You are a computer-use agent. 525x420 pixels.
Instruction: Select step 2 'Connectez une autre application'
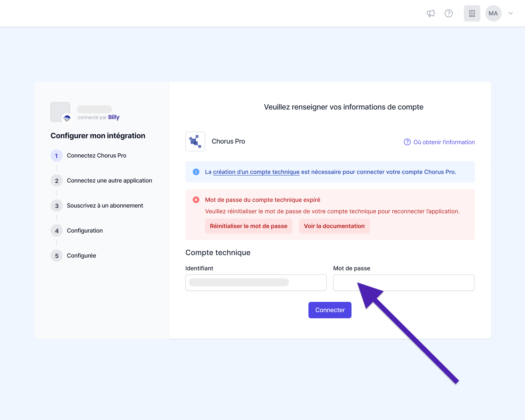coord(101,181)
